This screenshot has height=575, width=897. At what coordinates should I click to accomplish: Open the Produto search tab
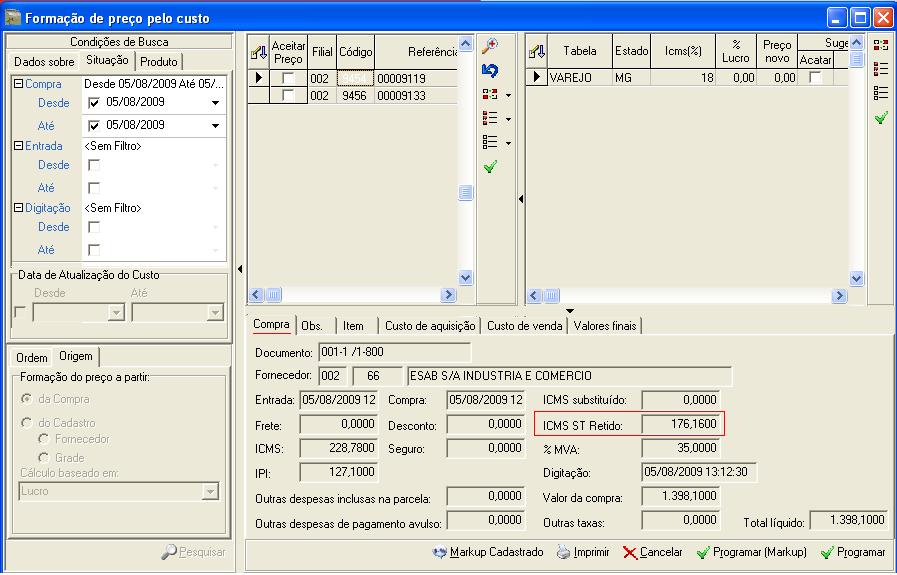click(159, 62)
